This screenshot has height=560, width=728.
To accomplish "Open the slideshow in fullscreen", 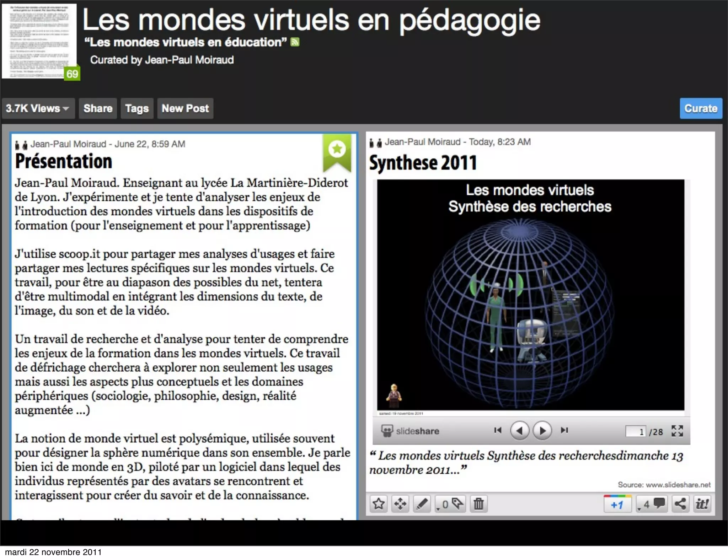I will 677,431.
